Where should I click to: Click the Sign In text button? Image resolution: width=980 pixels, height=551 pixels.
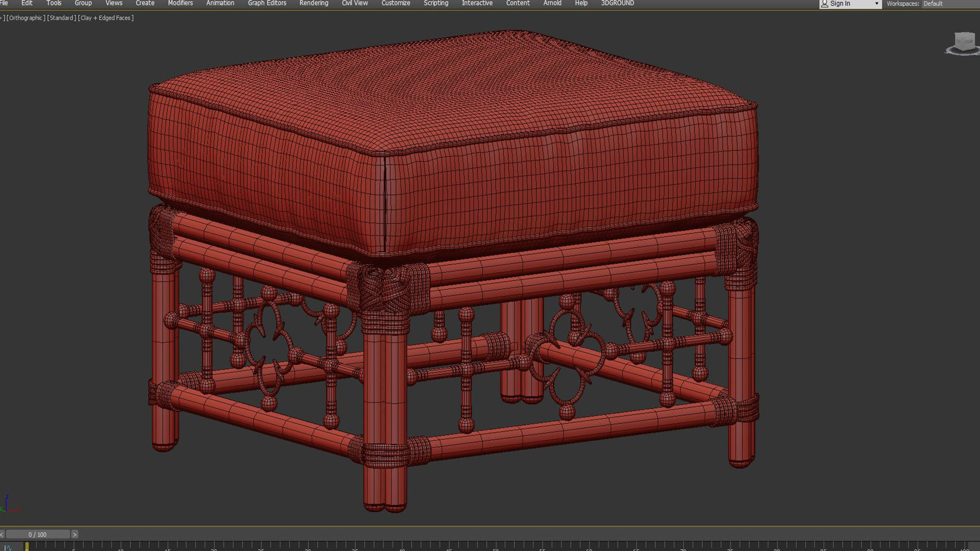[840, 4]
